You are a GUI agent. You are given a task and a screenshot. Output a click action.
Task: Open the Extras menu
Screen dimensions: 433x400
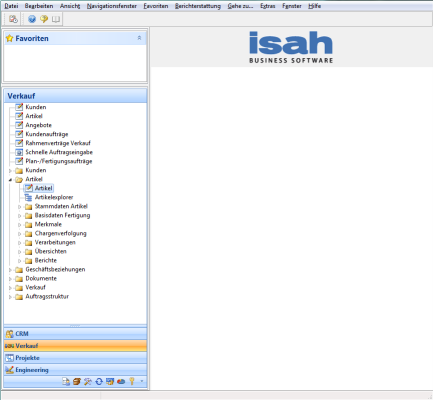(x=268, y=6)
